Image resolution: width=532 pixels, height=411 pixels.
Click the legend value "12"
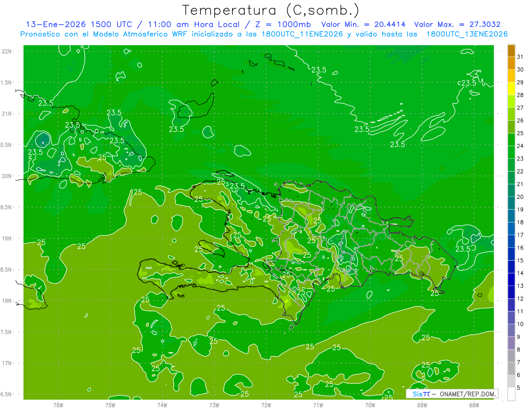[x=520, y=298]
